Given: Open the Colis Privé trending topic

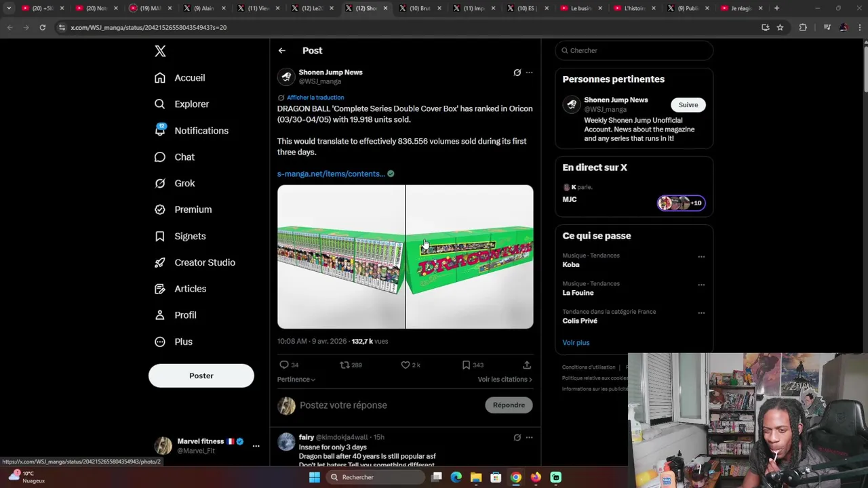Looking at the screenshot, I should click(x=580, y=321).
